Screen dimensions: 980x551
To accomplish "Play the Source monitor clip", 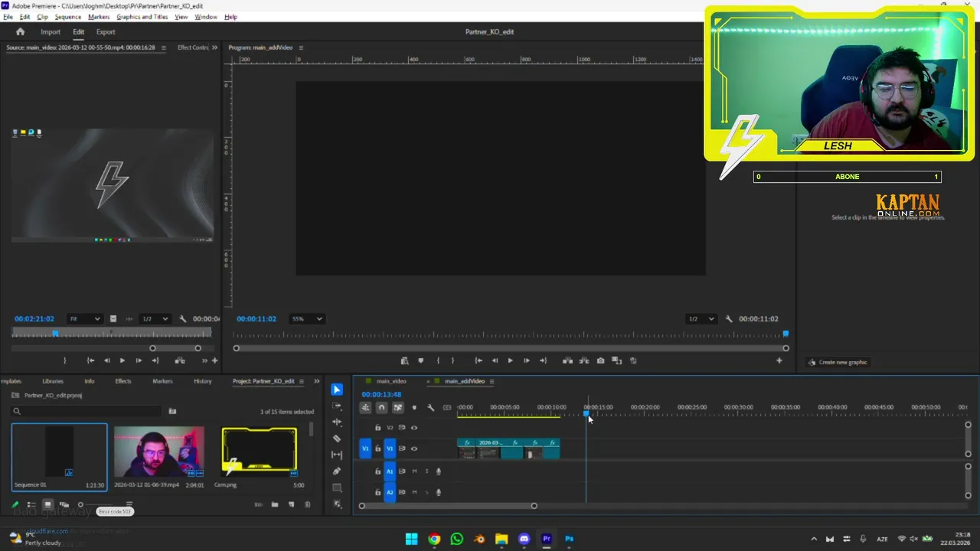I will pyautogui.click(x=122, y=360).
